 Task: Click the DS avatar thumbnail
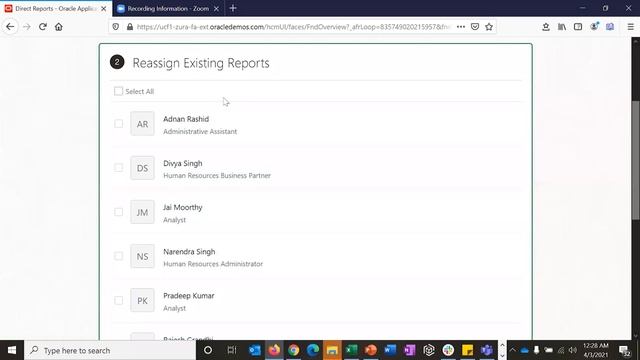pyautogui.click(x=142, y=168)
